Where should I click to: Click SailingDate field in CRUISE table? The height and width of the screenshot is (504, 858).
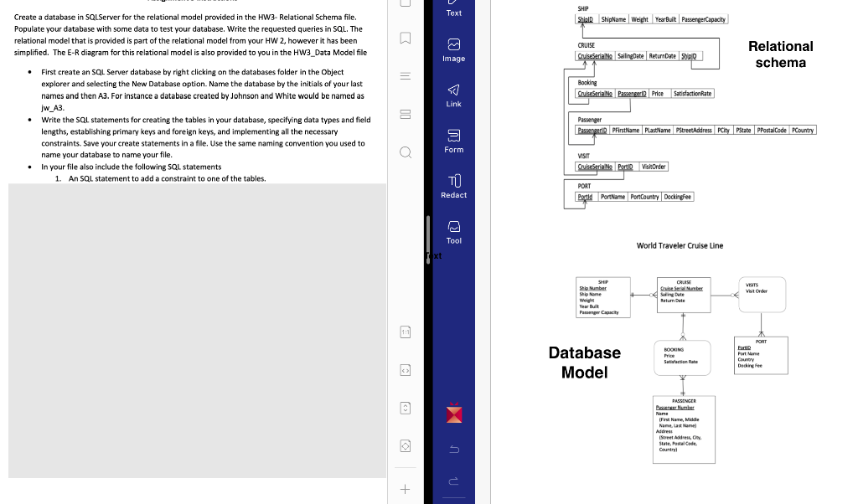pyautogui.click(x=630, y=56)
